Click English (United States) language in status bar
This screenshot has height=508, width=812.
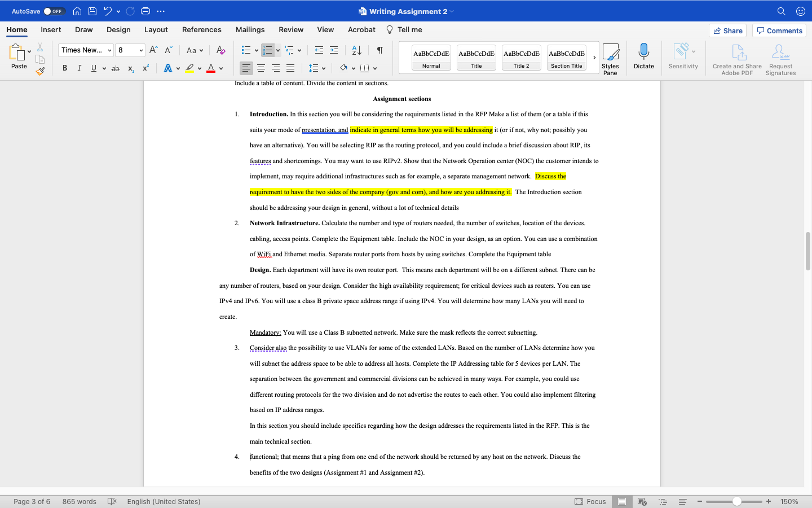click(x=164, y=501)
